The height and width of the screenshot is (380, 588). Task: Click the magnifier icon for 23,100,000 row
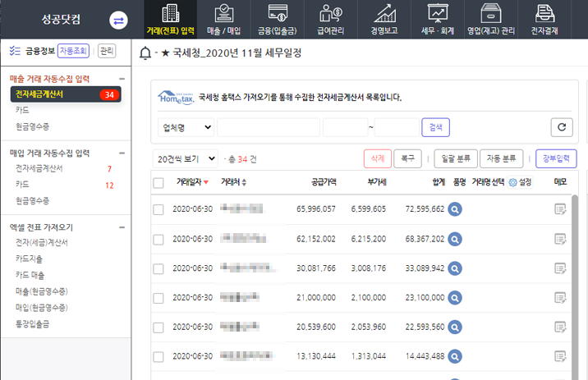pyautogui.click(x=455, y=298)
